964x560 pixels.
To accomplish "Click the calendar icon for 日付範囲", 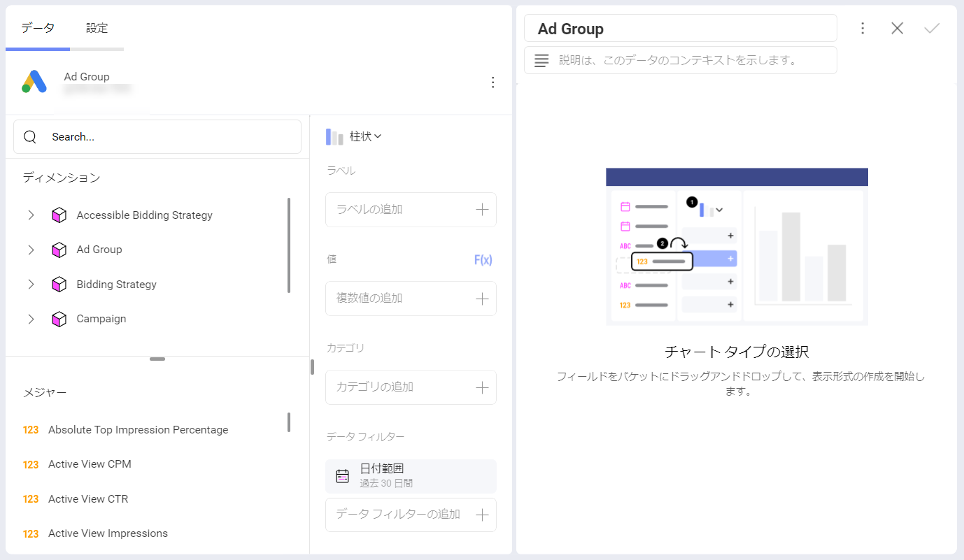I will 342,477.
